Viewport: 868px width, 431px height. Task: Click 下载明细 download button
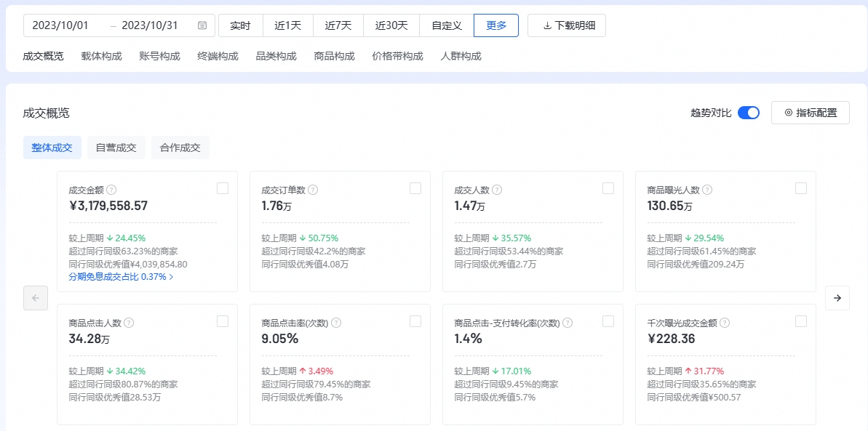[567, 25]
